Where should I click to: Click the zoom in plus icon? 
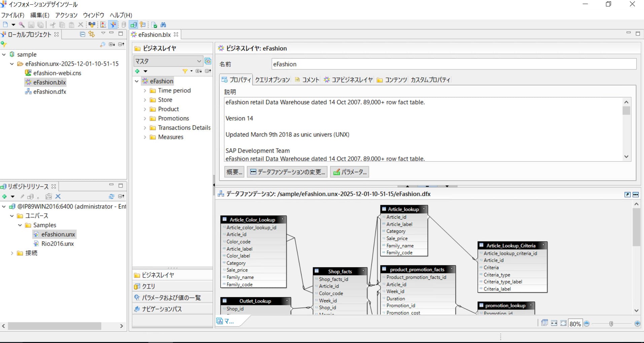(637, 323)
